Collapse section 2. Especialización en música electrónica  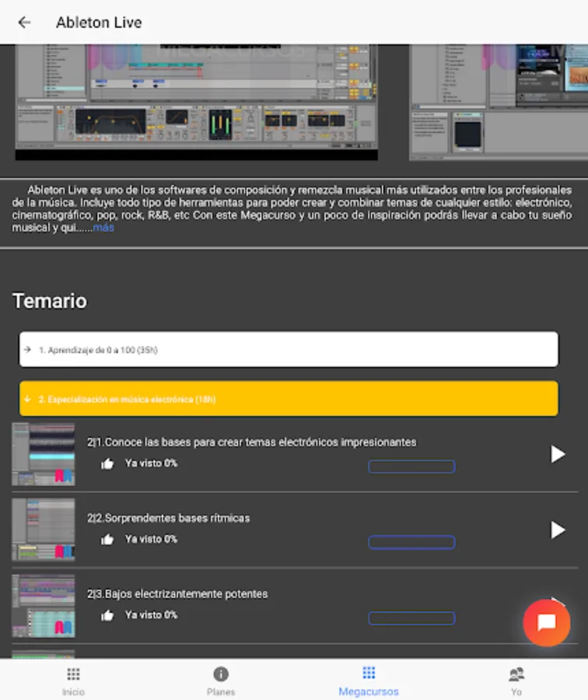point(289,399)
